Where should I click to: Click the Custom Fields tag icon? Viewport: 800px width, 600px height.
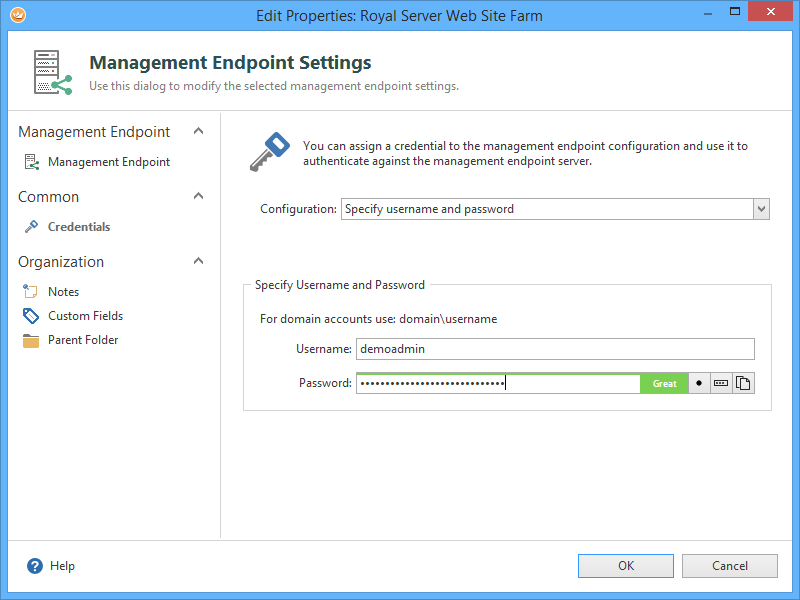pyautogui.click(x=31, y=316)
